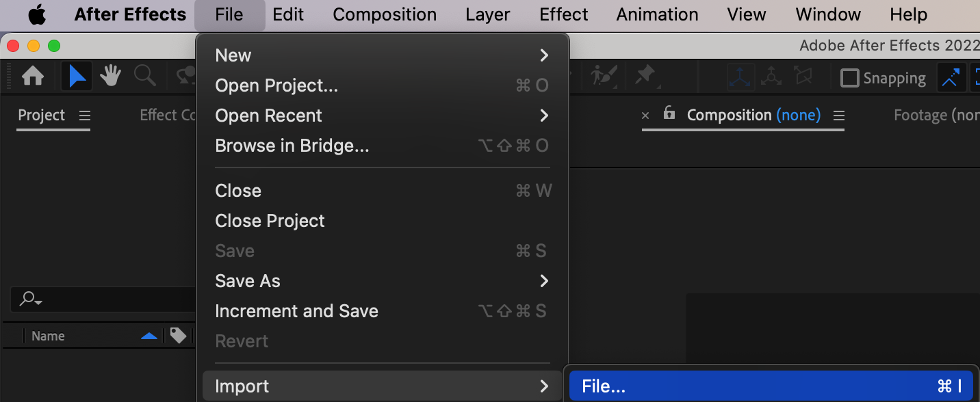Select the Hand tool

[110, 76]
